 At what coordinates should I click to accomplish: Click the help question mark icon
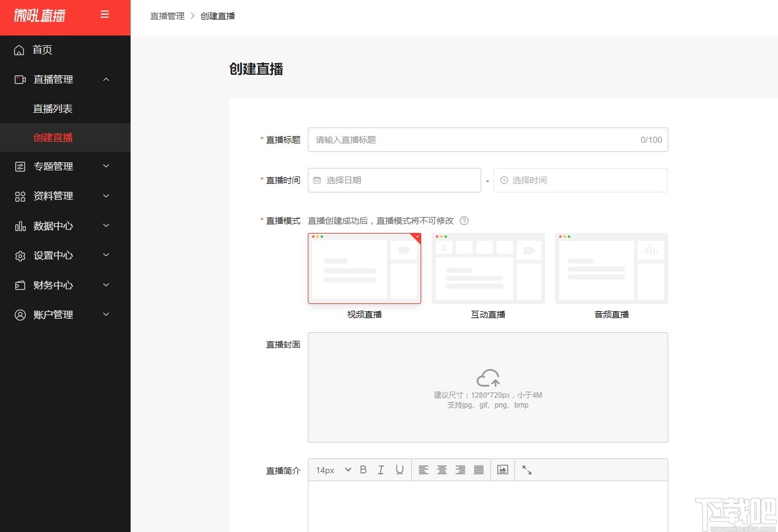[x=464, y=221]
